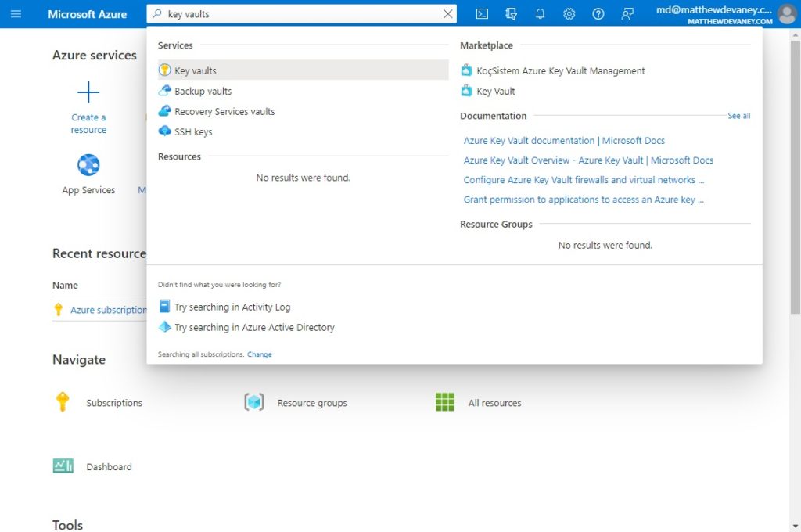Open the Help question mark icon
801x532 pixels.
click(x=598, y=14)
